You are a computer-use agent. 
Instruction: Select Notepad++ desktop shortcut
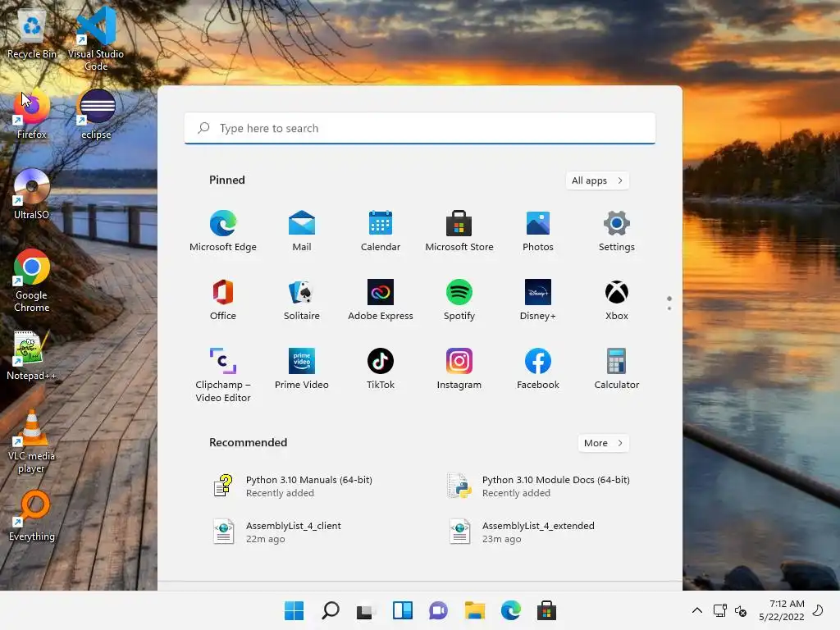[32, 356]
